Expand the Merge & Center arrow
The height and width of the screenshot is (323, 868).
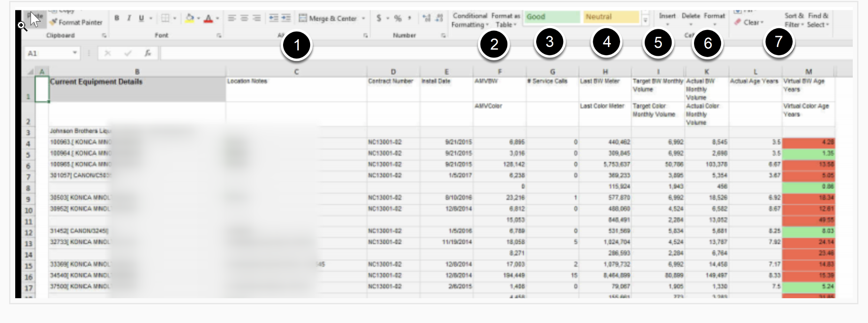coord(363,18)
